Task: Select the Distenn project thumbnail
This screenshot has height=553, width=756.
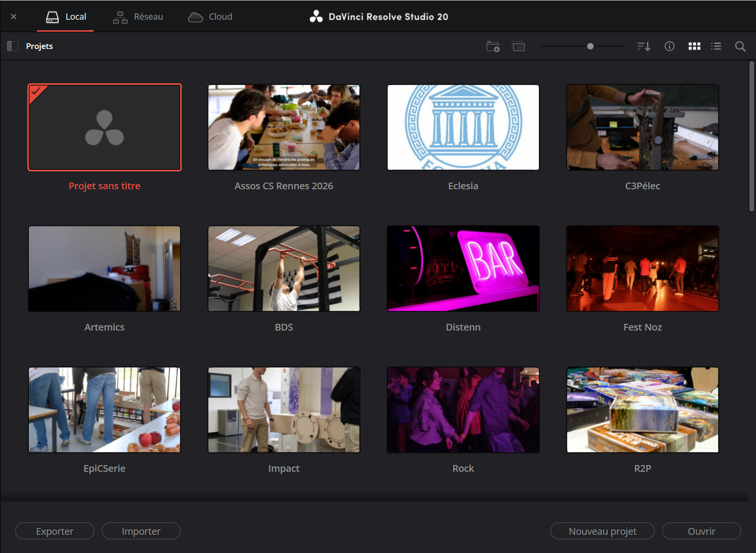Action: [x=463, y=269]
